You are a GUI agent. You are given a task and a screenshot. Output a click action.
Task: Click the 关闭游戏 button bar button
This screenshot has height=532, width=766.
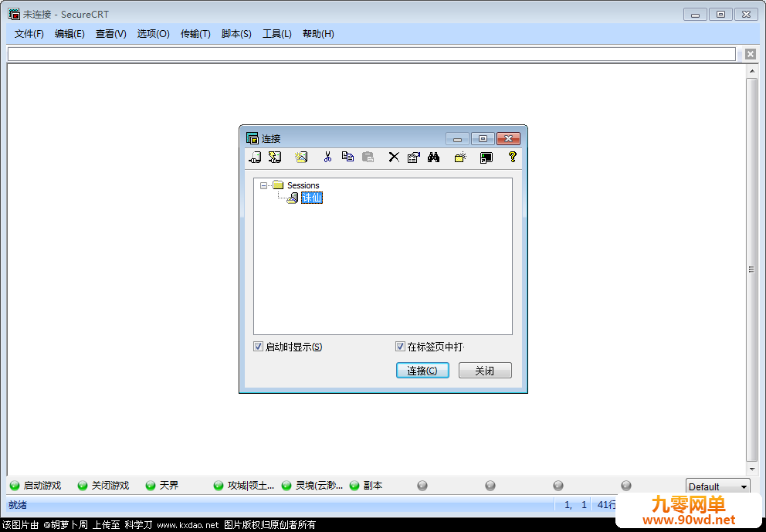click(103, 485)
